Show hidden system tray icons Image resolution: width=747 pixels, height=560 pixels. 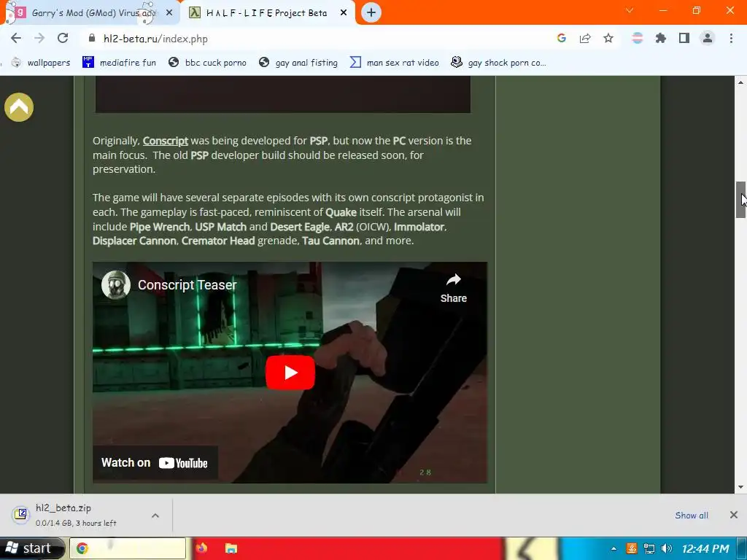614,548
